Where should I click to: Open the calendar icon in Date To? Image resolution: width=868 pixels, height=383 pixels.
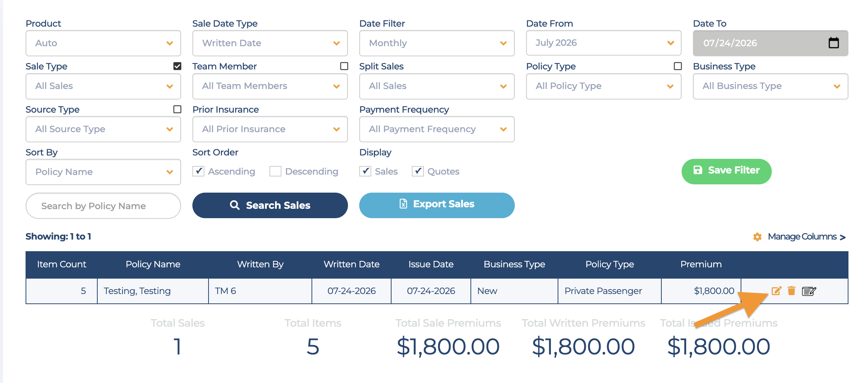pyautogui.click(x=833, y=43)
